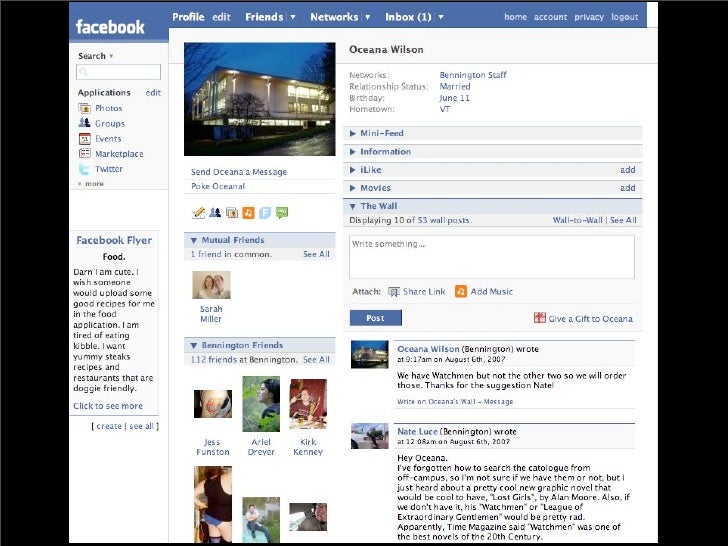Click See All in Mutual Friends
This screenshot has height=546, width=728.
(316, 254)
